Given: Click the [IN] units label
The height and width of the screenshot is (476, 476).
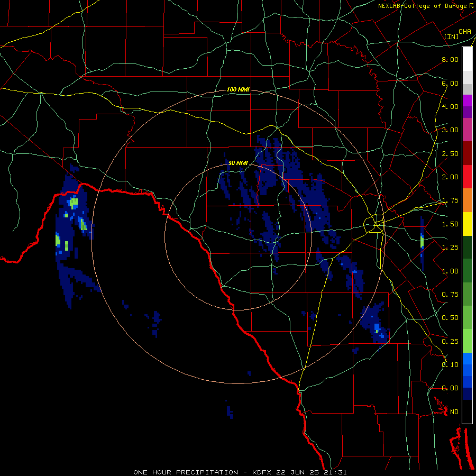Looking at the screenshot, I should [452, 36].
